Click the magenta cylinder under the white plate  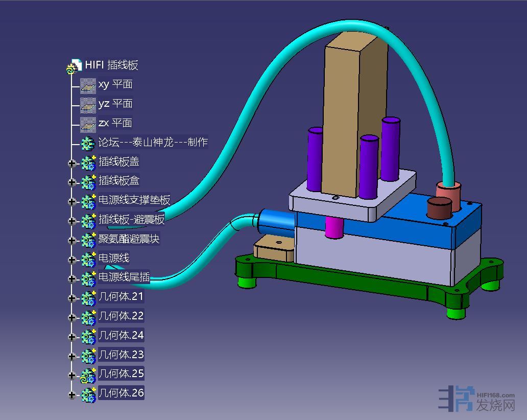click(334, 227)
